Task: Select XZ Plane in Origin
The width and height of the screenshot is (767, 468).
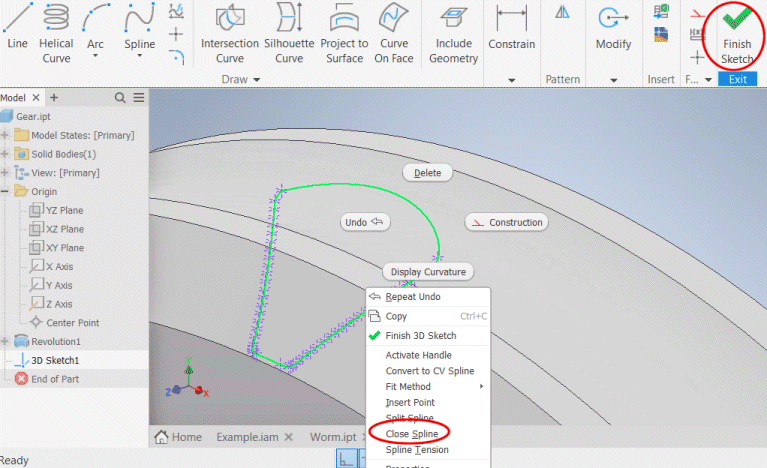Action: tap(56, 229)
